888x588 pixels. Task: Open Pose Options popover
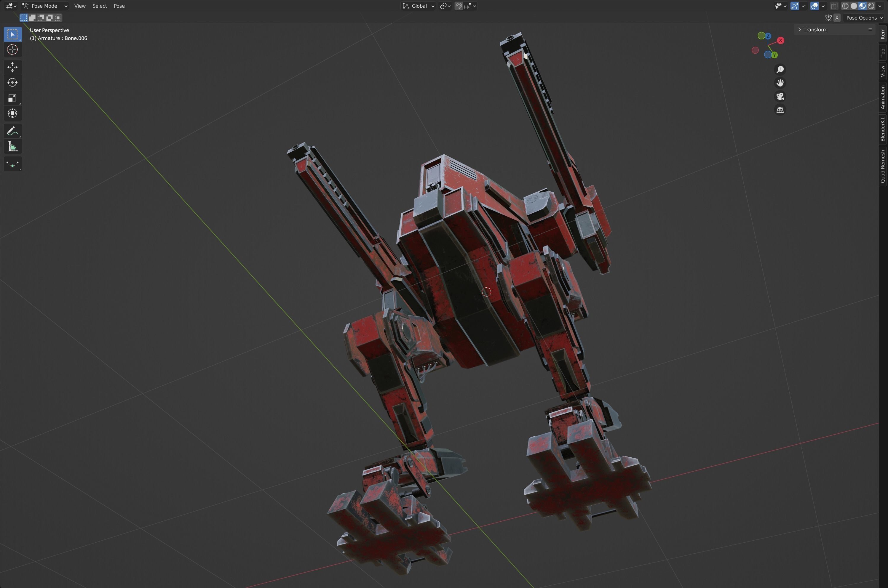pos(864,17)
